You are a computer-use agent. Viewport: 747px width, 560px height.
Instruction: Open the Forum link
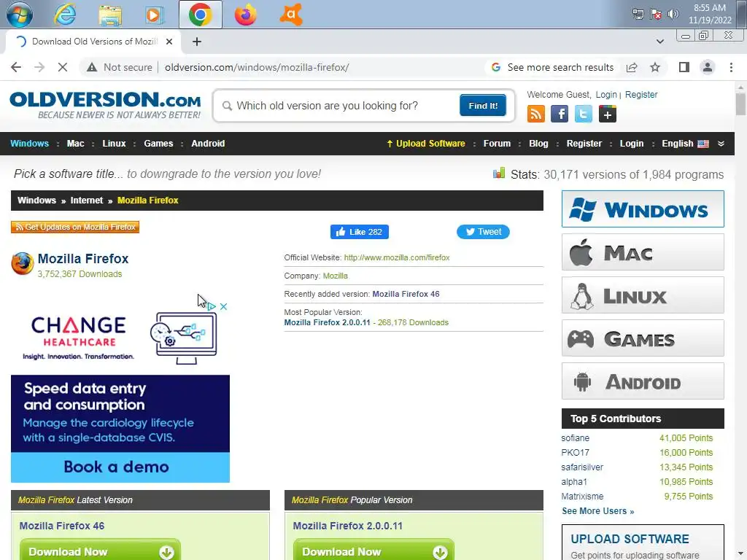pyautogui.click(x=497, y=144)
